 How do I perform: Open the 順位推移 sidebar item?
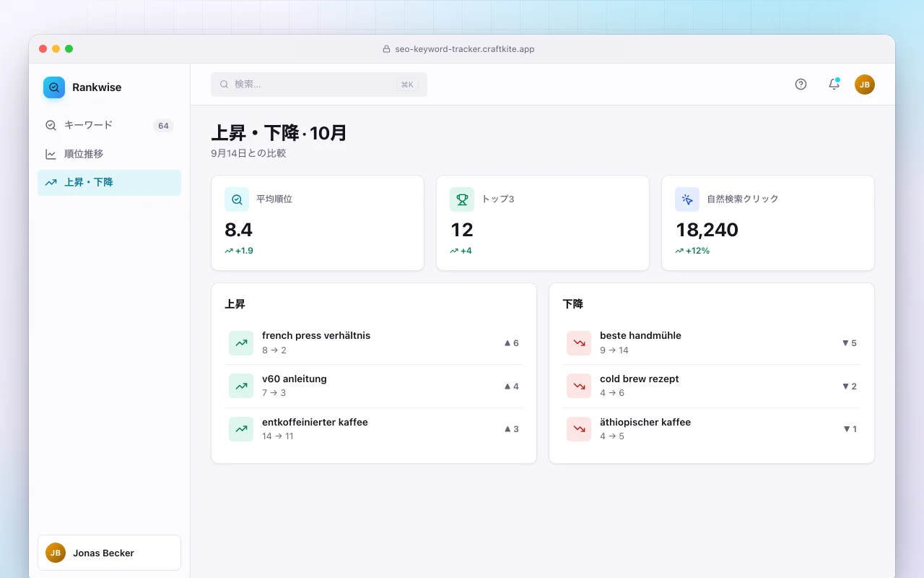109,154
